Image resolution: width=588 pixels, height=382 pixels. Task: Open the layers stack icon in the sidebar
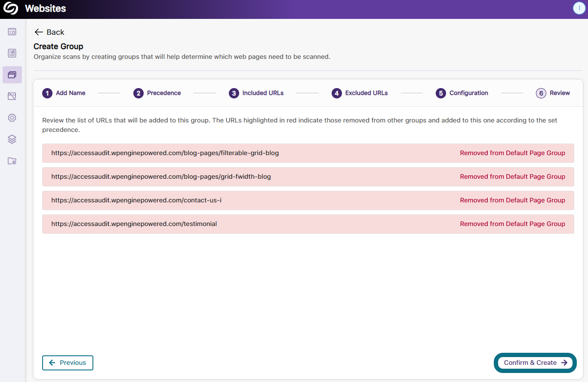pyautogui.click(x=12, y=139)
